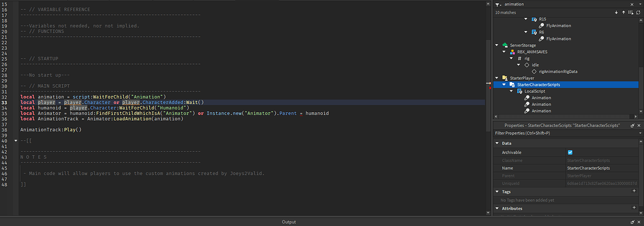The height and width of the screenshot is (226, 644).
Task: Collapse the Data properties section
Action: 497,143
